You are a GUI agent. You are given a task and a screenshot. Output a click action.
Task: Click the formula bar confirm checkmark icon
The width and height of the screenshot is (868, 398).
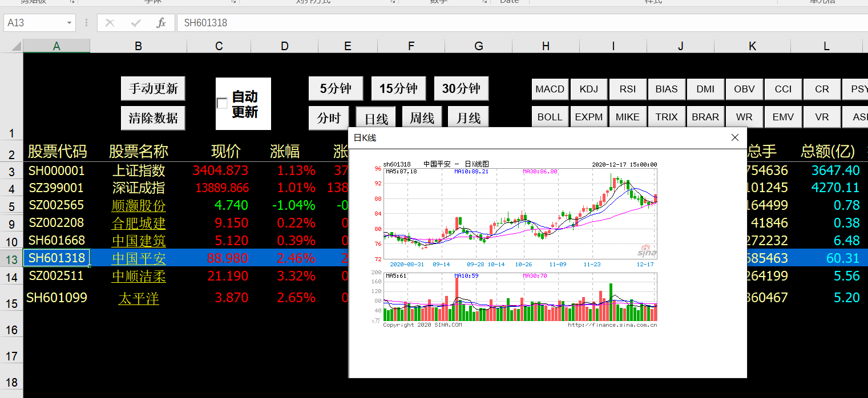(136, 23)
